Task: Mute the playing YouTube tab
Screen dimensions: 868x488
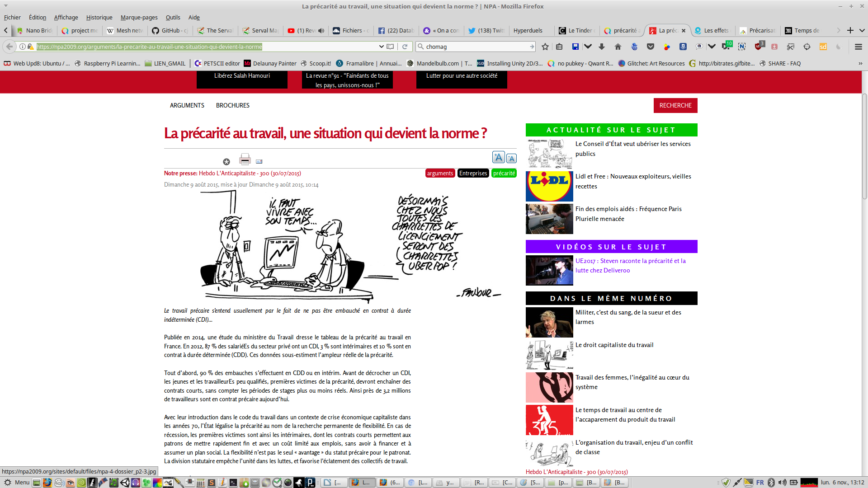Action: 321,31
